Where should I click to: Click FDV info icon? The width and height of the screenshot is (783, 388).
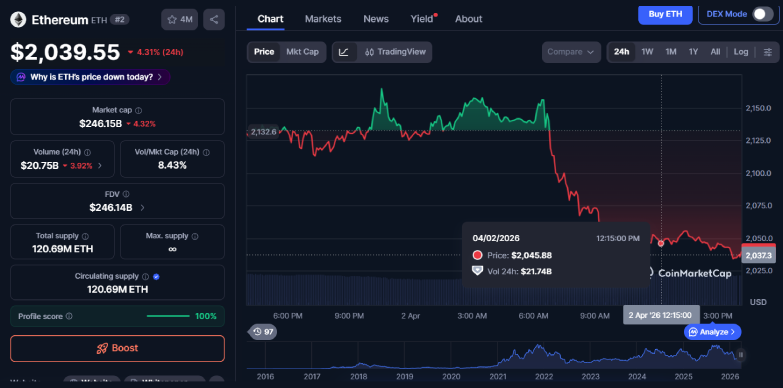[x=126, y=194]
